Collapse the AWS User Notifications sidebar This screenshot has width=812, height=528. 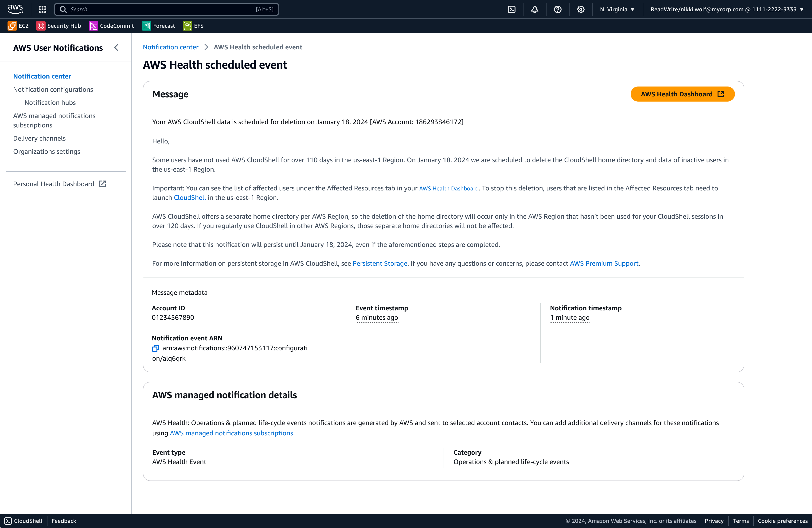point(116,47)
